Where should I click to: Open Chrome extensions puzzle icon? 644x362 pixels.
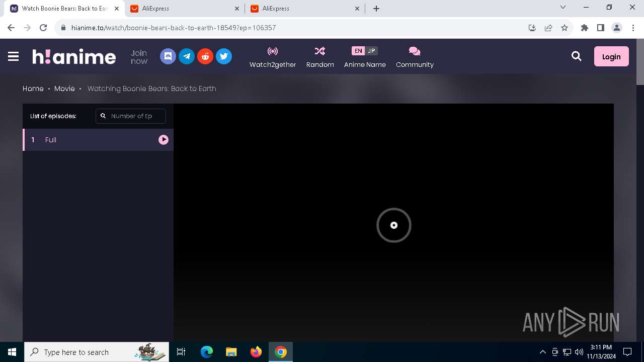click(x=585, y=28)
